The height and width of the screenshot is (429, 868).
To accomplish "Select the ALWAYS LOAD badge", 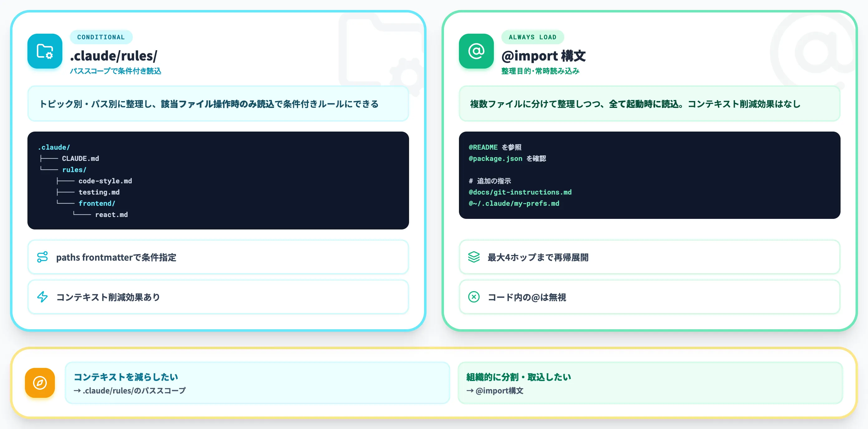I will [x=533, y=37].
